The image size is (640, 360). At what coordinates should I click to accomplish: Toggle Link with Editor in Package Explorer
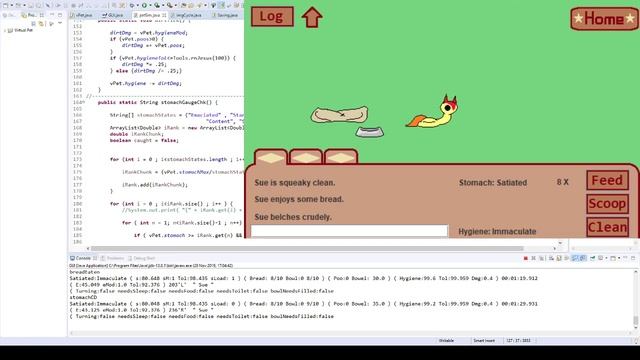(41, 24)
